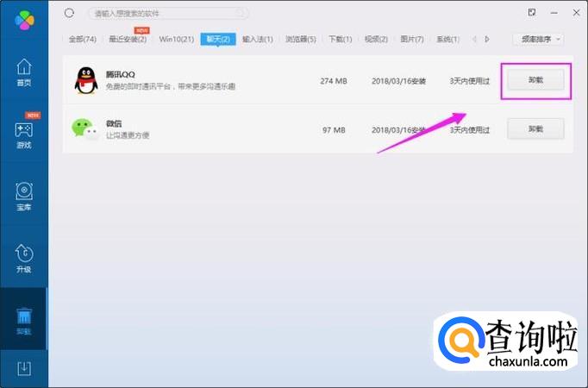Focus the software search input field
Viewport: 588px width, 388px height.
[168, 14]
